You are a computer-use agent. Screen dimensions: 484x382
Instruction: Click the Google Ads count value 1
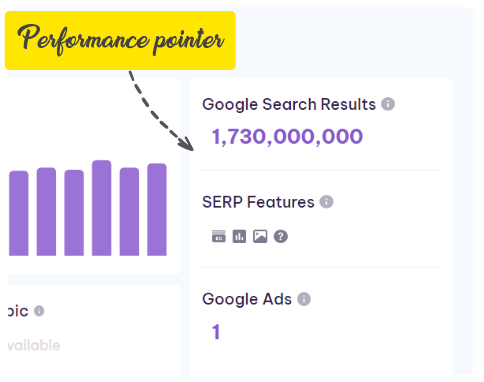tap(216, 332)
